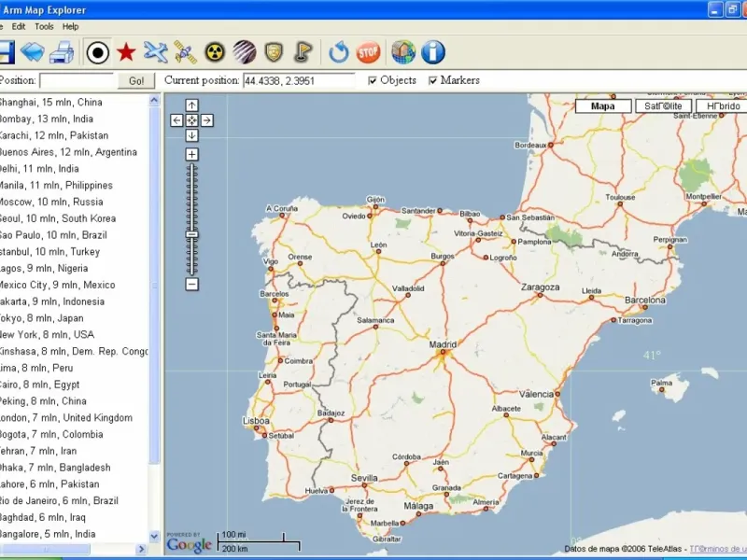Uncheck the Markers checkbox
The width and height of the screenshot is (747, 560).
[432, 81]
